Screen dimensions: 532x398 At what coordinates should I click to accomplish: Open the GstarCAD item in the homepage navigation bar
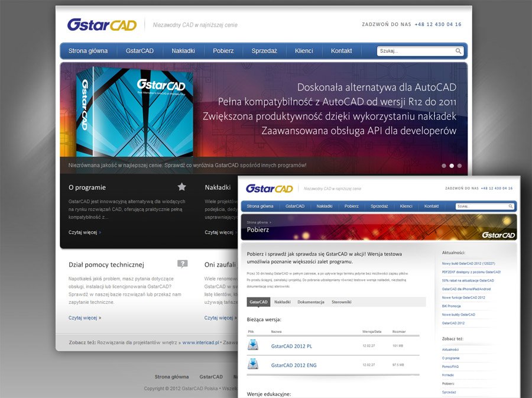click(140, 51)
